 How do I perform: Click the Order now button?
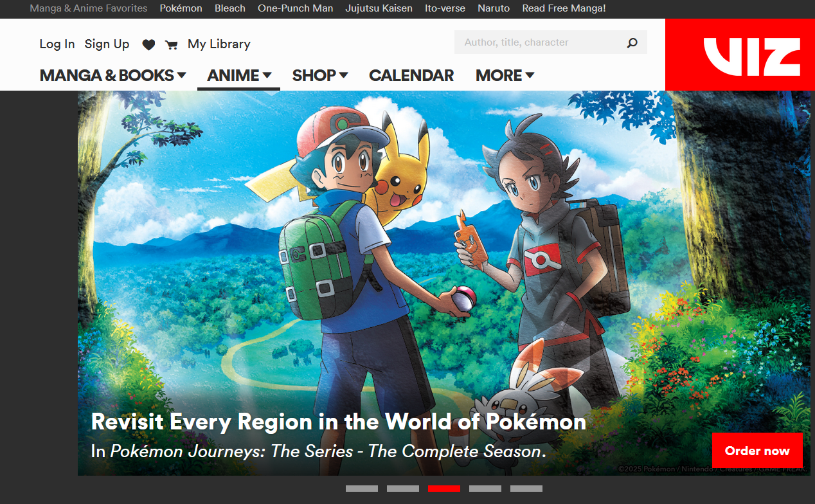tap(757, 451)
